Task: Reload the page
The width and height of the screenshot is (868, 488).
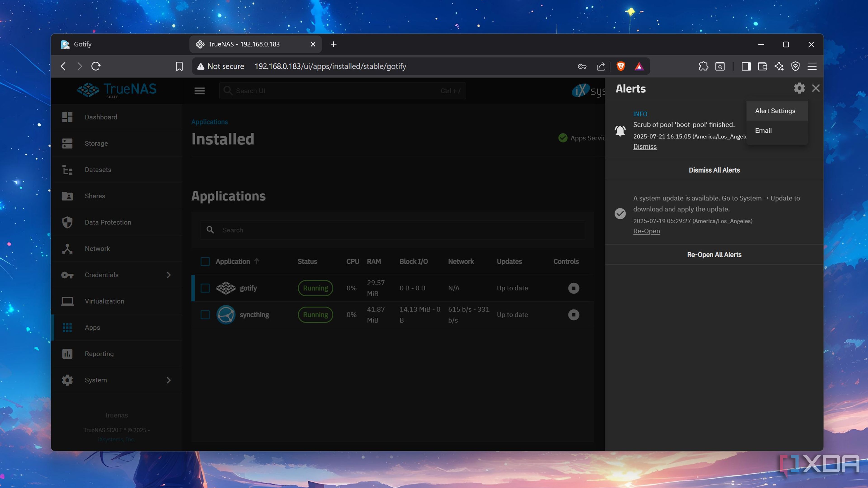Action: tap(96, 66)
